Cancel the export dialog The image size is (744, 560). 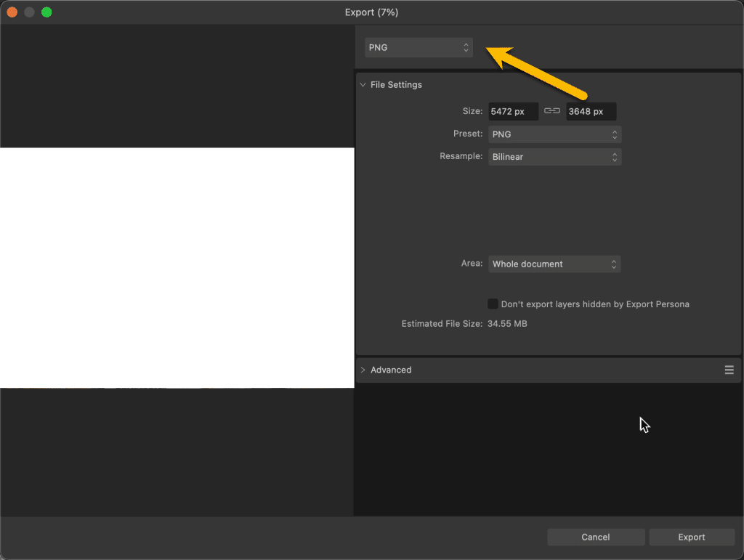[x=595, y=537]
